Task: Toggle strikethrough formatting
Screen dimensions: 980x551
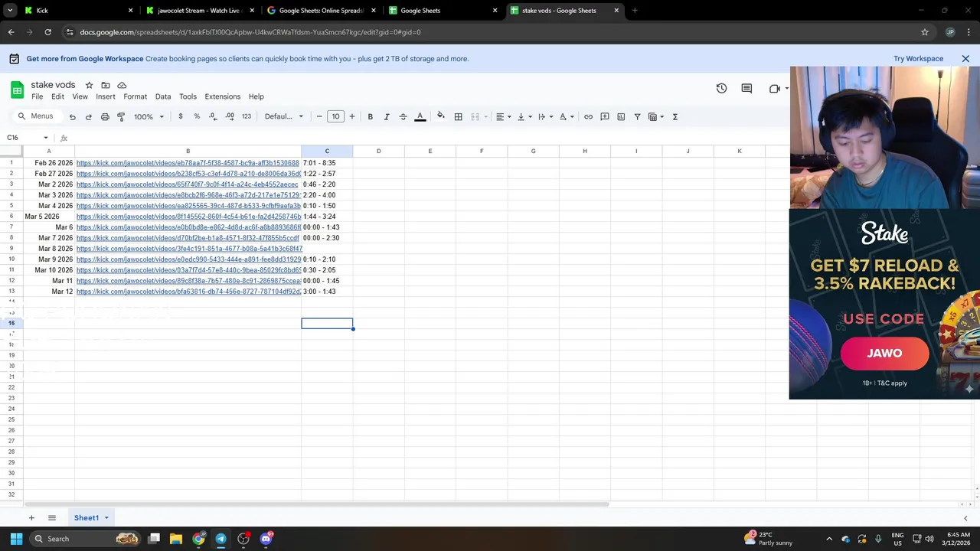Action: pyautogui.click(x=403, y=117)
